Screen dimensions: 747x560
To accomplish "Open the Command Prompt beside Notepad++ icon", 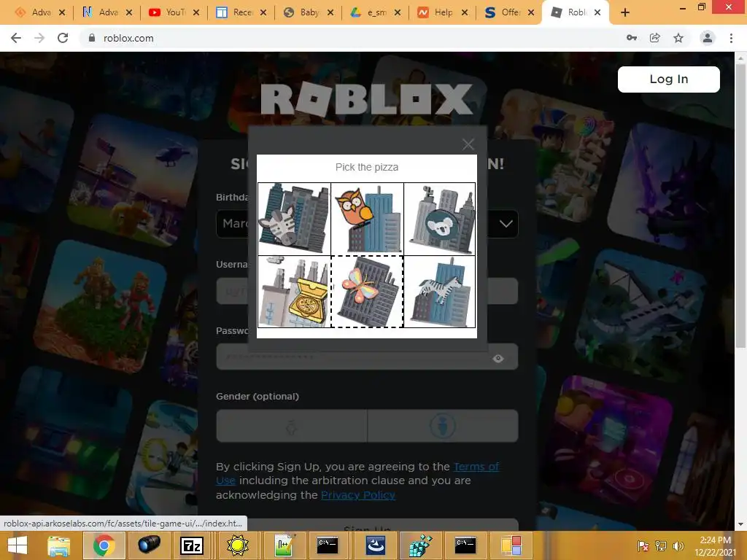I will click(328, 545).
